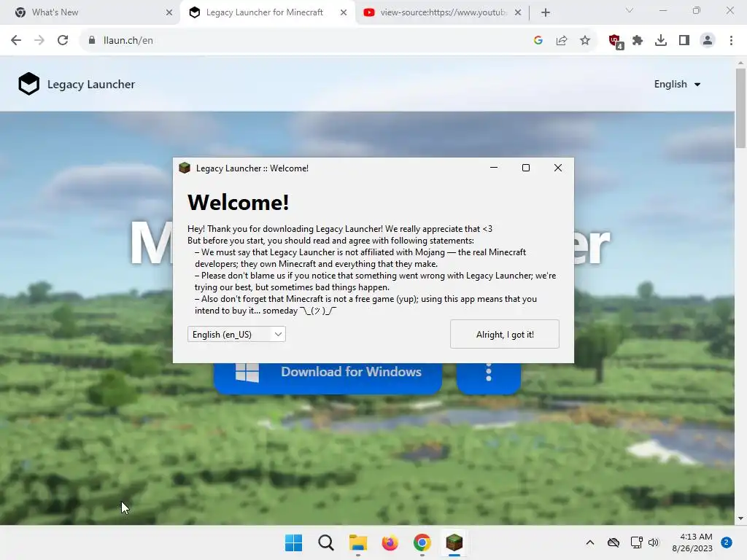This screenshot has width=747, height=560.
Task: Open Chrome downloads icon
Action: tap(661, 41)
